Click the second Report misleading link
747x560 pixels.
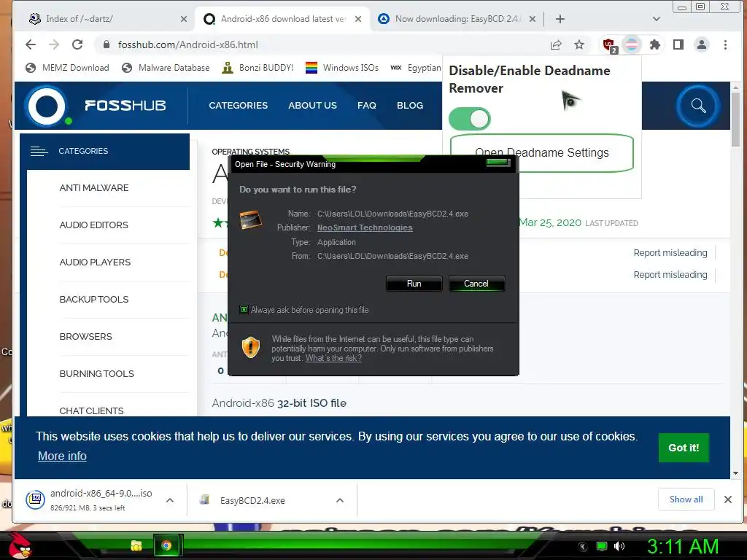670,275
